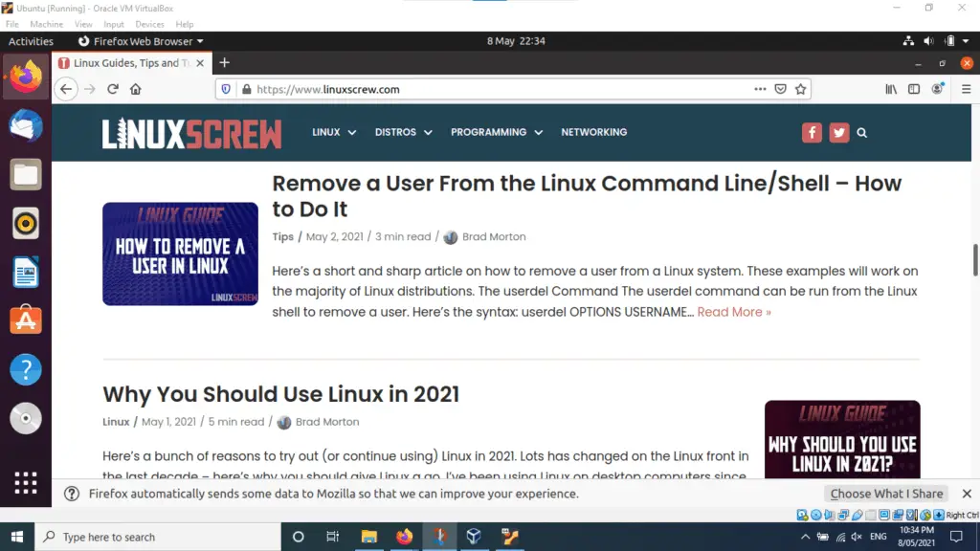Open Firefox account menu
The height and width of the screenshot is (551, 980).
point(937,89)
